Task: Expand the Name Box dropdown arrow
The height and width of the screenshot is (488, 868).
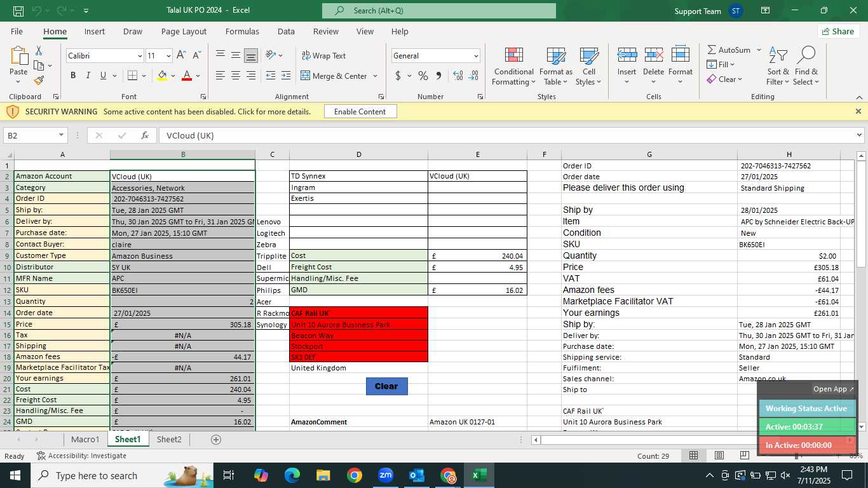Action: click(x=61, y=135)
